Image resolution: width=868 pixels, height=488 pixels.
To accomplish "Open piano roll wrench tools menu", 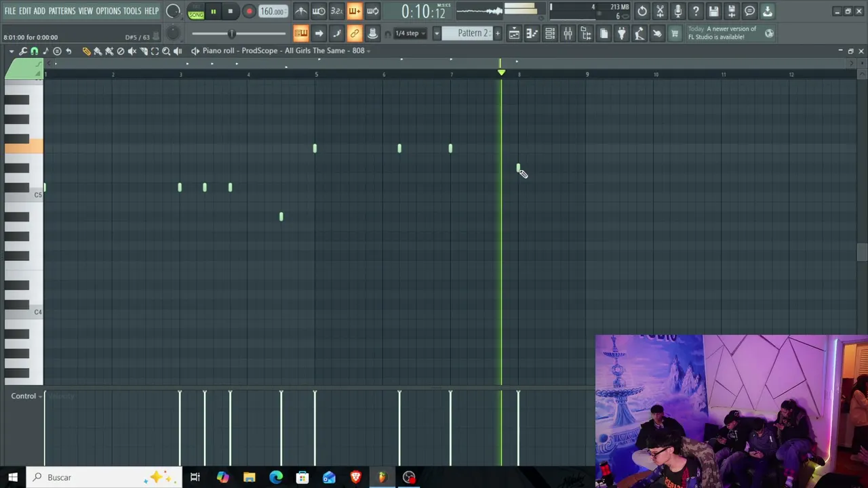I will click(23, 51).
